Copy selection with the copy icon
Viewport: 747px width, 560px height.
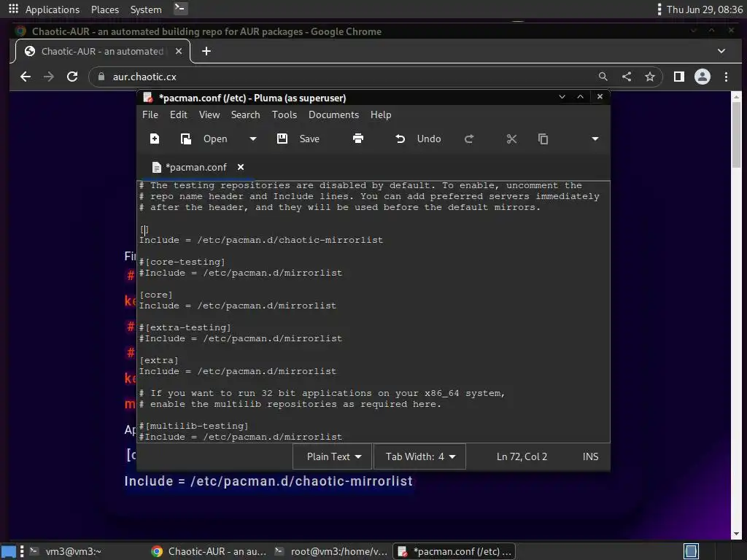(543, 139)
